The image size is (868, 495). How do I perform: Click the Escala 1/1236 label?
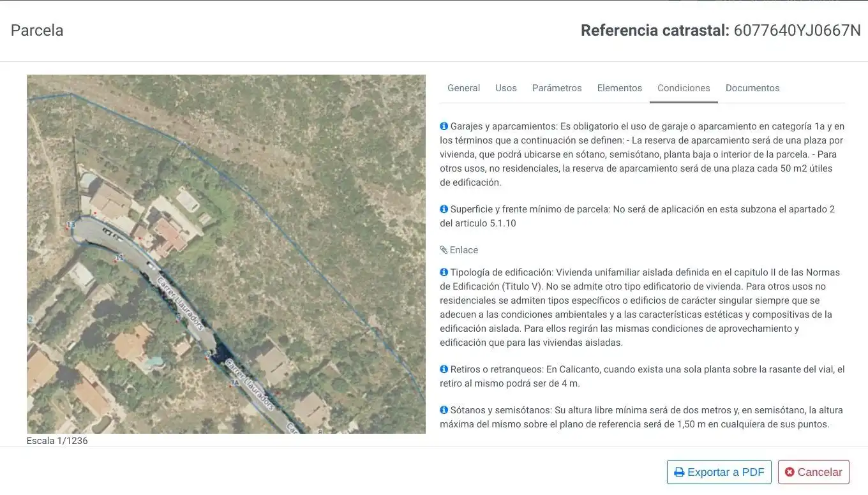(57, 441)
